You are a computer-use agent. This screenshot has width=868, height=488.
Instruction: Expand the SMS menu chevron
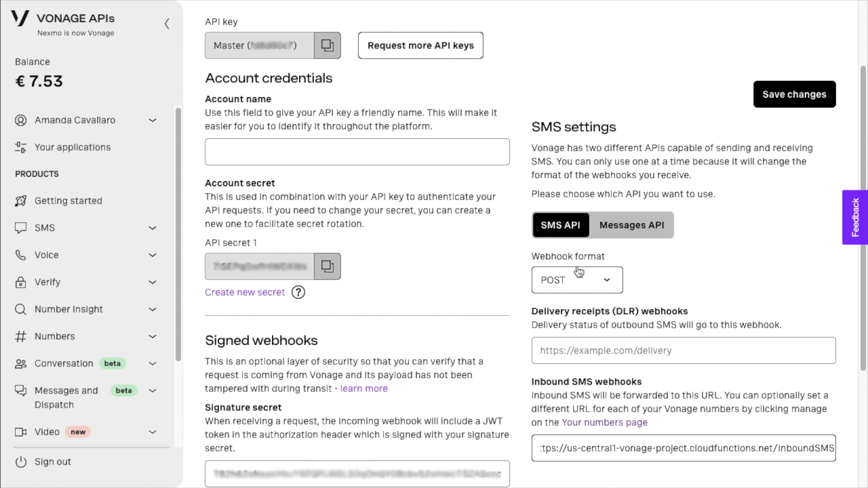pyautogui.click(x=153, y=228)
